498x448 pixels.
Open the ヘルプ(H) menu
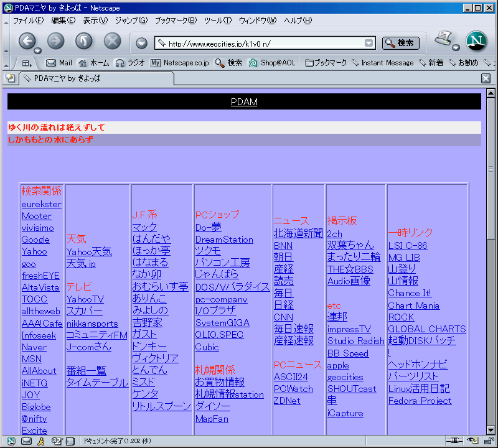[298, 21]
